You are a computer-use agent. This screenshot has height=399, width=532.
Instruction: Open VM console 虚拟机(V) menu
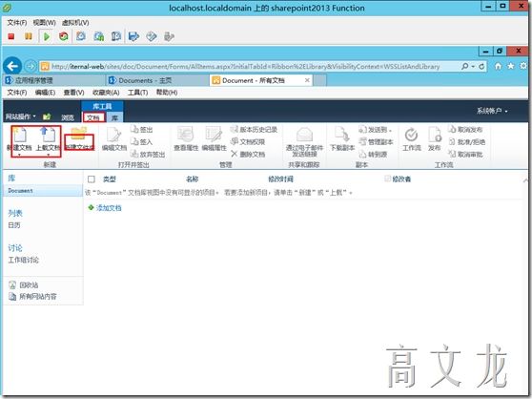(x=75, y=22)
